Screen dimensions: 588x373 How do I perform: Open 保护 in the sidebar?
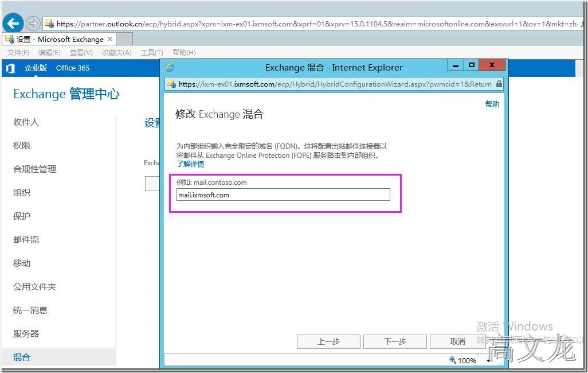coord(22,216)
